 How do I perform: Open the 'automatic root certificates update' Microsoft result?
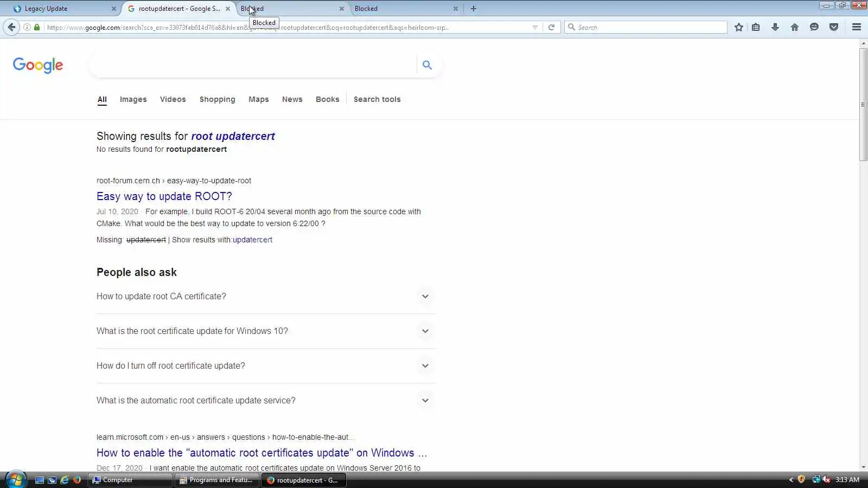262,453
